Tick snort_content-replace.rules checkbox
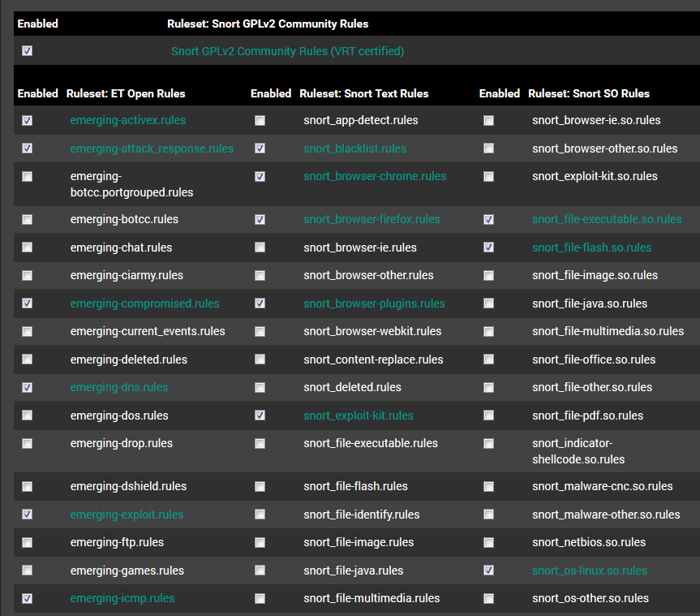The width and height of the screenshot is (700, 616). 260,360
